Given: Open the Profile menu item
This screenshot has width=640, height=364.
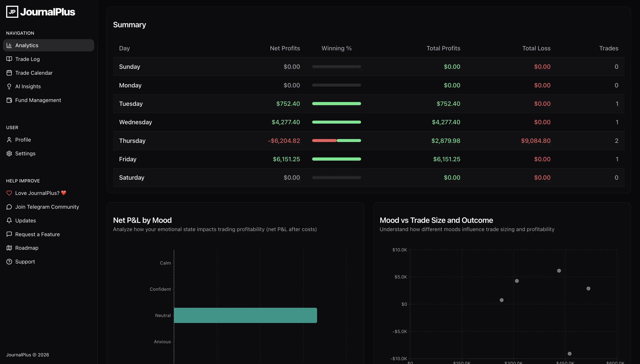Looking at the screenshot, I should tap(23, 140).
